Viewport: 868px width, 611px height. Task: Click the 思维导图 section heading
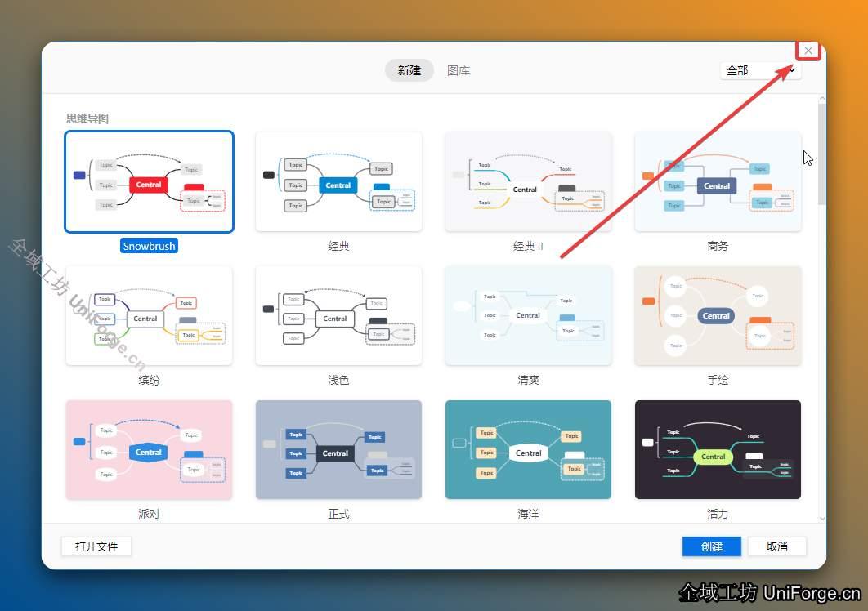coord(87,118)
